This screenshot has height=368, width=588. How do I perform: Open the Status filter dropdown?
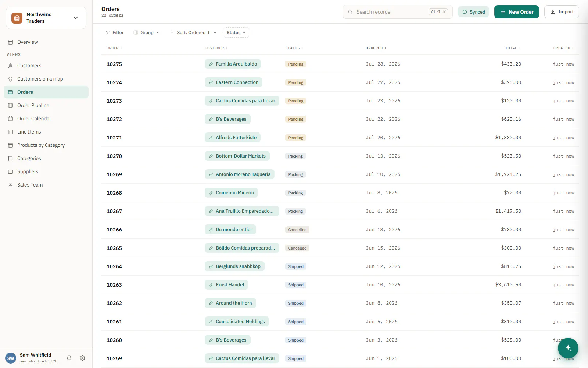point(236,32)
